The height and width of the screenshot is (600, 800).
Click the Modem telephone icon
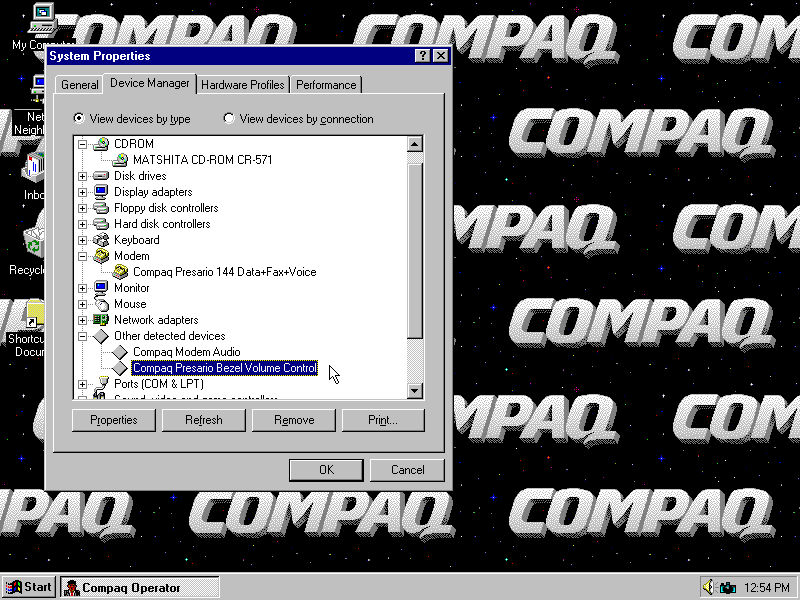[x=101, y=256]
